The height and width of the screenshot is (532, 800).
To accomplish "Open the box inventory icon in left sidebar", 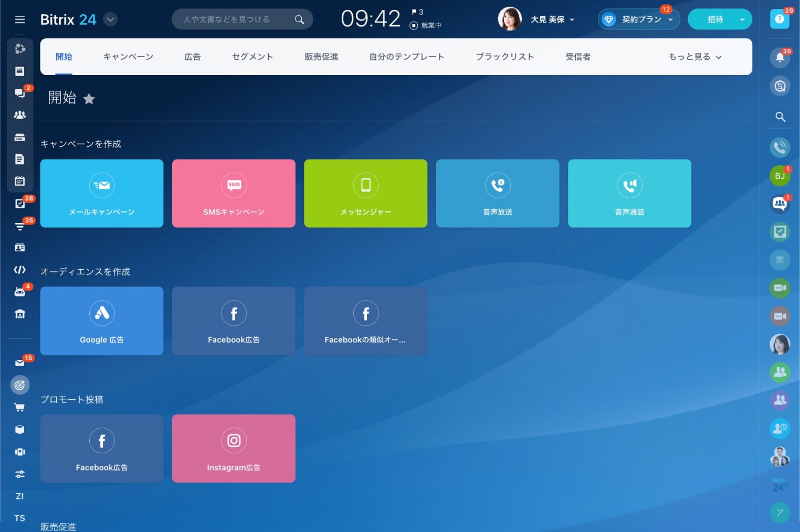I will [20, 430].
